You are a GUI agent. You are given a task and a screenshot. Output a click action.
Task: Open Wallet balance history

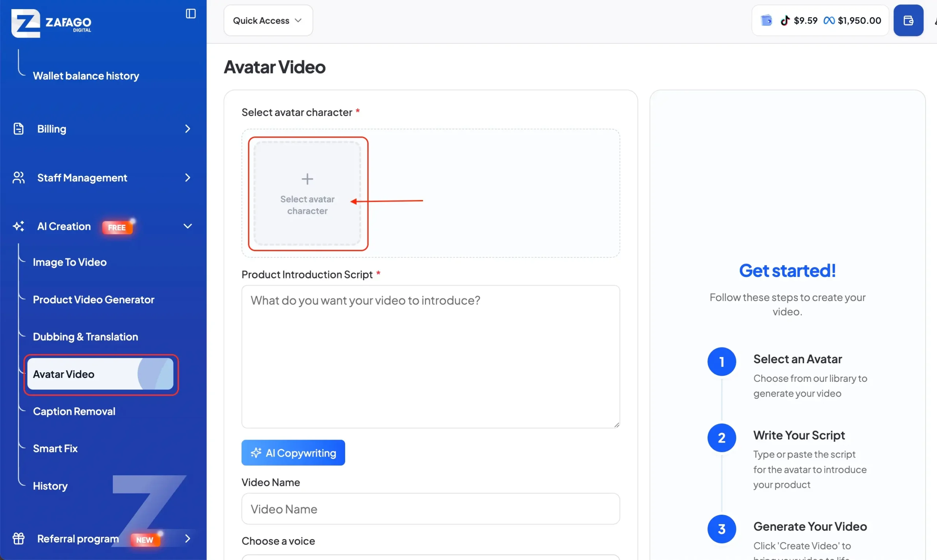click(x=86, y=76)
